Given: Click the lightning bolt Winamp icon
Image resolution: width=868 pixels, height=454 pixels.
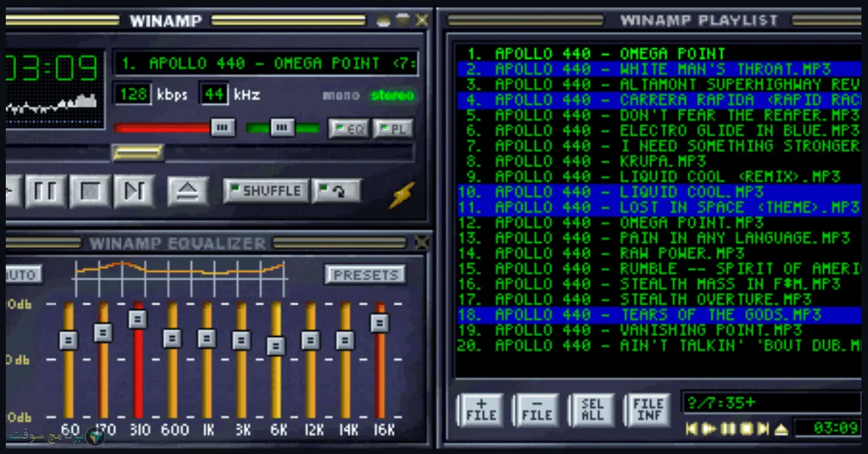Looking at the screenshot, I should tap(401, 194).
